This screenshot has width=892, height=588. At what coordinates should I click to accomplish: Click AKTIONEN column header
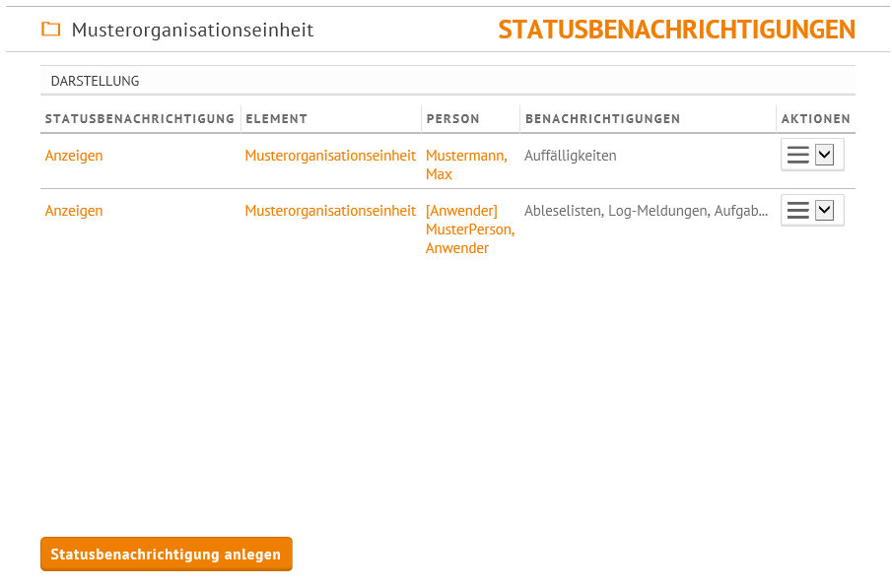[816, 119]
